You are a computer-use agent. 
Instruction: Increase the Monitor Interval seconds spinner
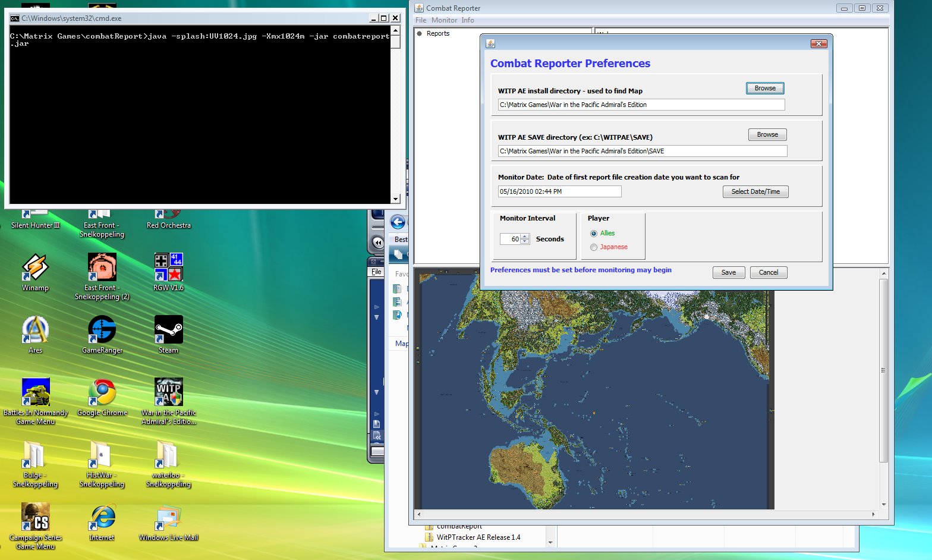point(525,237)
